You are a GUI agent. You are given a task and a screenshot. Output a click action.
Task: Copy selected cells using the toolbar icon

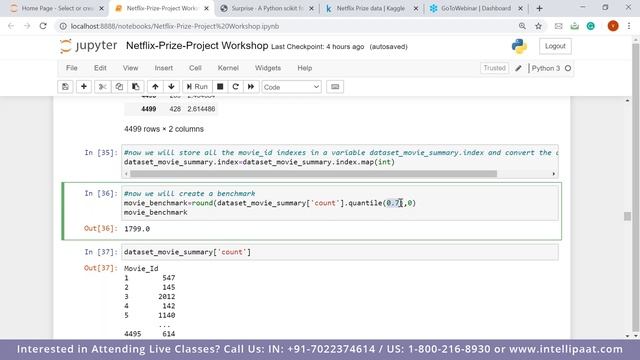pos(119,87)
